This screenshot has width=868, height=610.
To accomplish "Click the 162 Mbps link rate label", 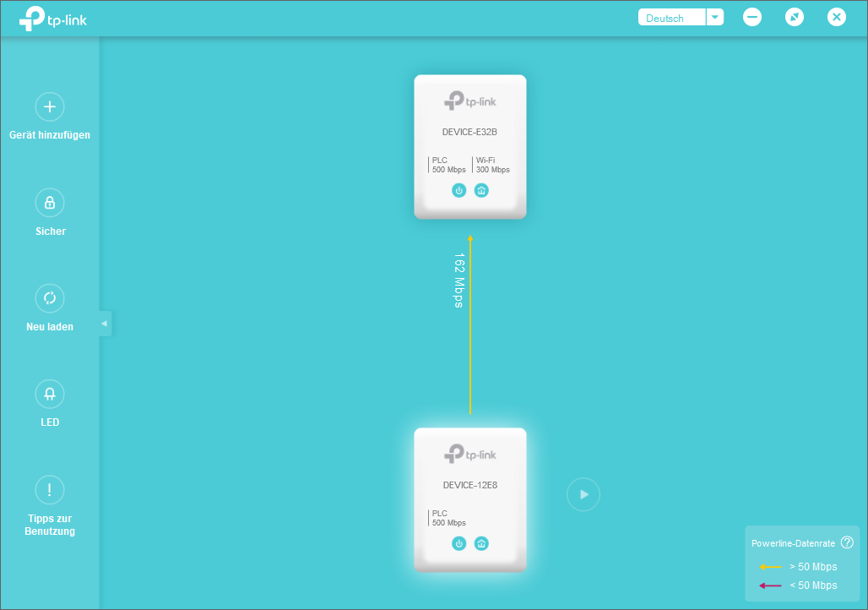I will [x=459, y=280].
